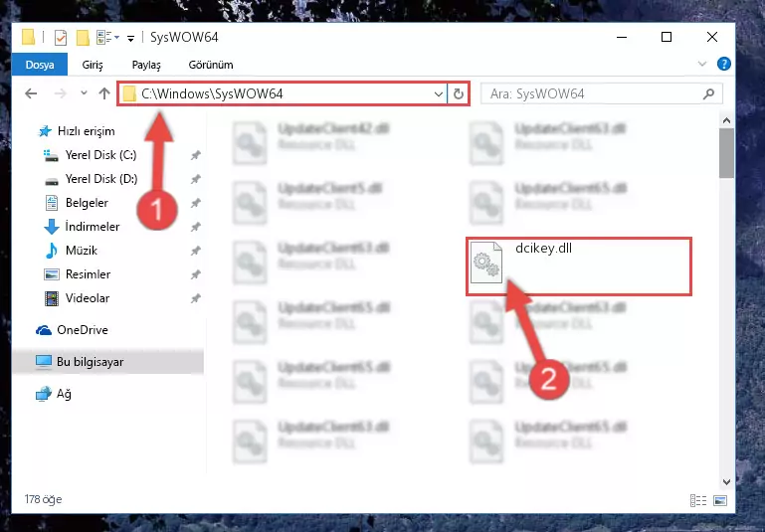The width and height of the screenshot is (765, 532).
Task: Switch to the Görünüm ribbon tab
Action: click(x=211, y=65)
